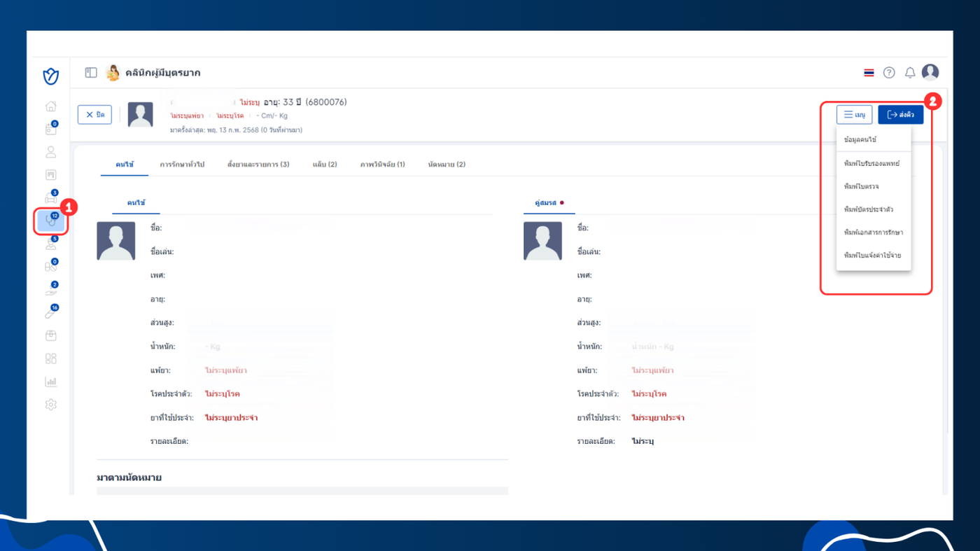Open the sidebar icon with badge 5
Image resolution: width=980 pixels, height=551 pixels.
point(50,244)
